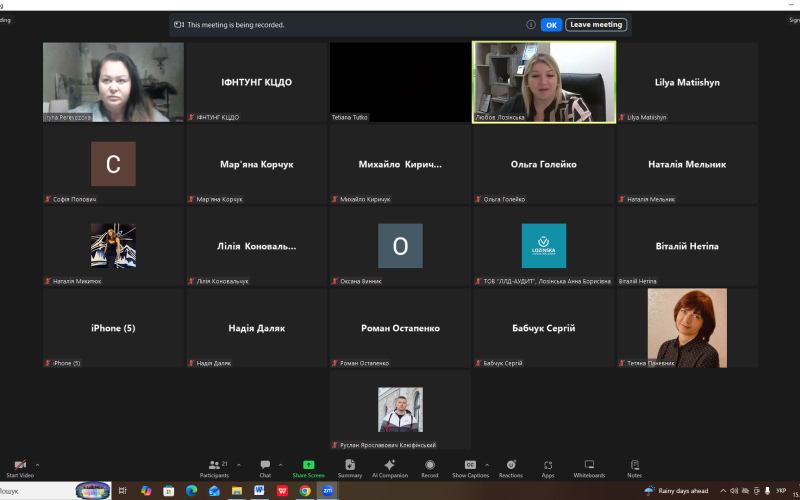800x500 pixels.
Task: Open the meeting Summary tool
Action: click(350, 468)
